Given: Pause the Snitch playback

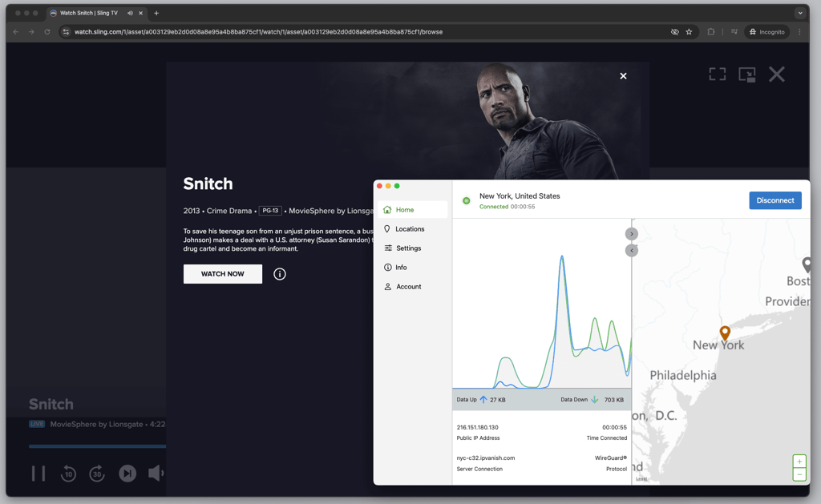Looking at the screenshot, I should click(38, 473).
